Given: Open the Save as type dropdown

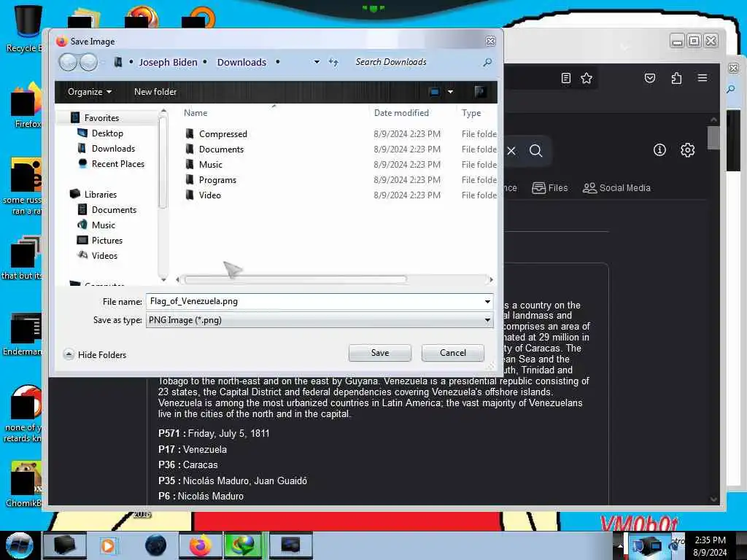Looking at the screenshot, I should 320,320.
